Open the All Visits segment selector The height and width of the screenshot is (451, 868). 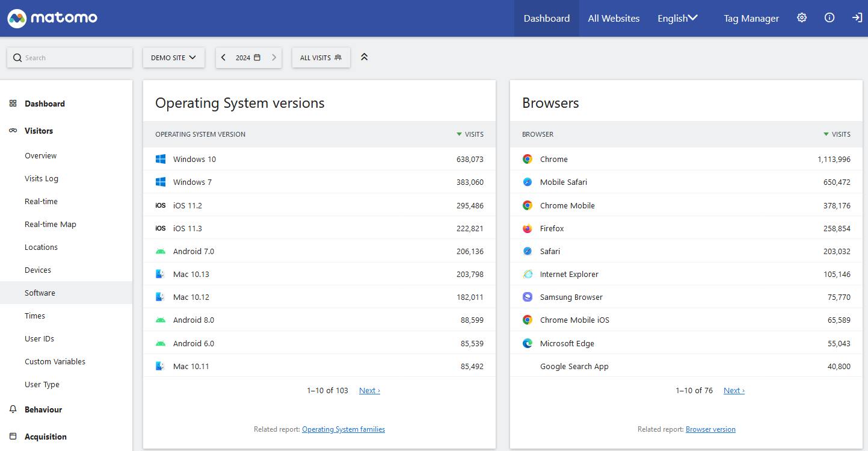point(321,58)
